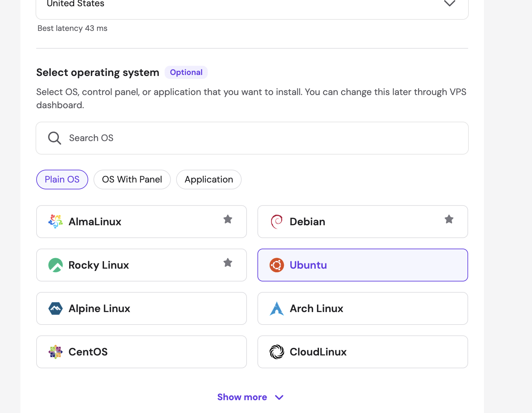This screenshot has height=413, width=532.
Task: Choose CentOS as the operating system
Action: coord(142,352)
